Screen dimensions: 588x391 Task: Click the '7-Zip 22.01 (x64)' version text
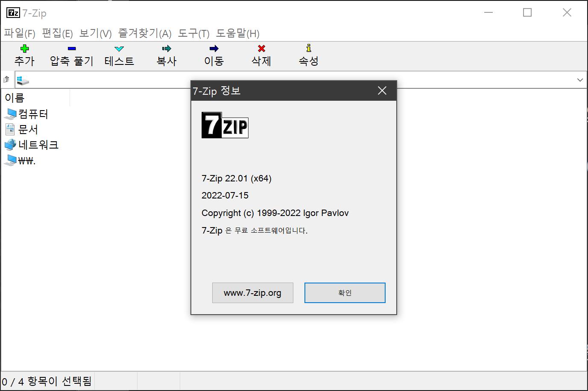(237, 178)
